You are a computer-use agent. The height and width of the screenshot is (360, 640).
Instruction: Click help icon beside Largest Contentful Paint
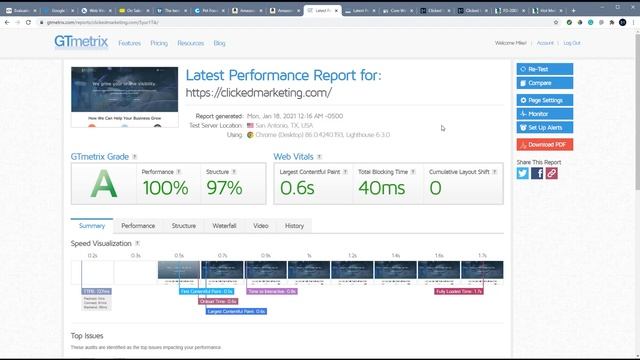(x=345, y=172)
